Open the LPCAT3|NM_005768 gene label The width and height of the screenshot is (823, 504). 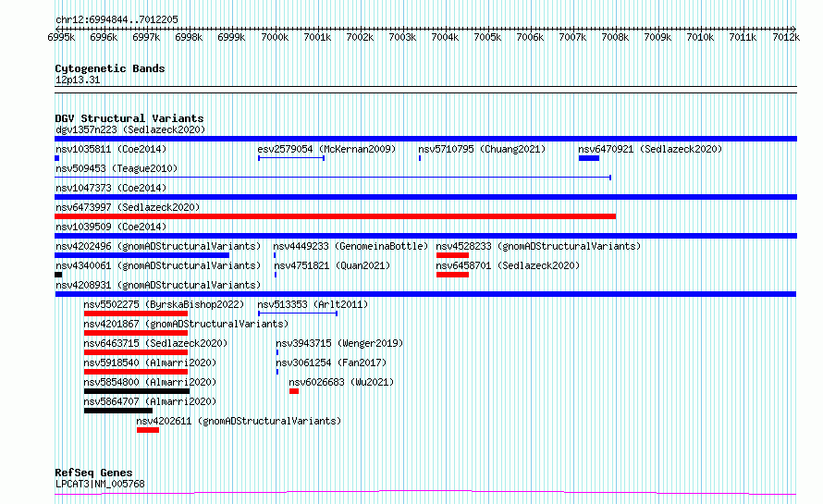click(100, 484)
